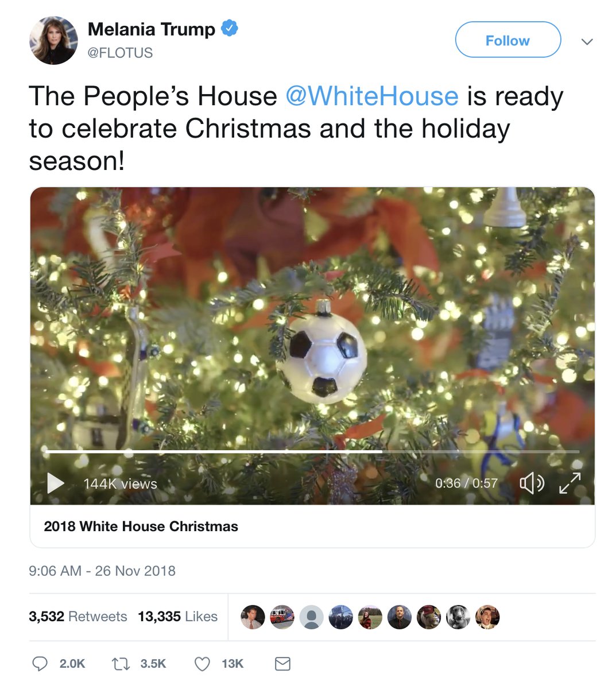Screen dimensions: 616x689
Task: View the 13,335 Likes list
Action: (x=177, y=616)
